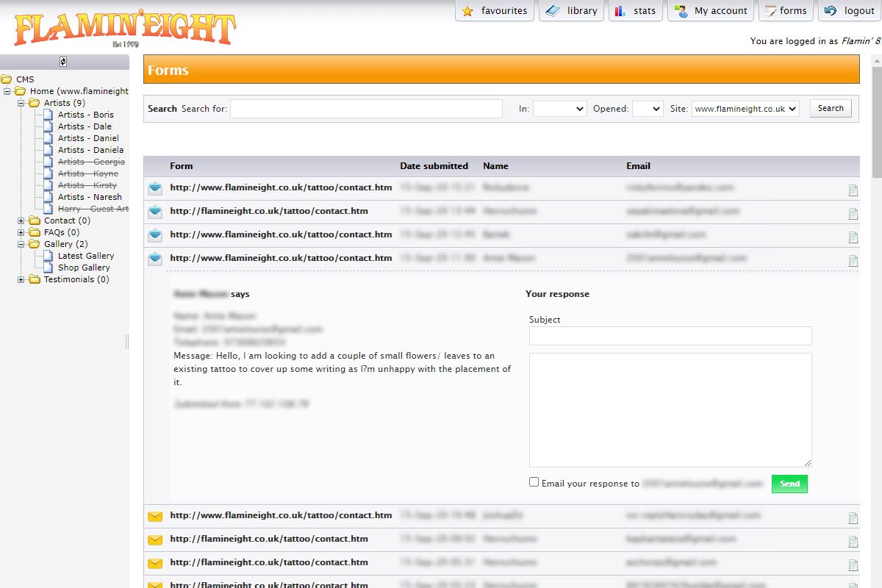
Task: Click the Flamin' Eight logo
Action: pos(124,29)
